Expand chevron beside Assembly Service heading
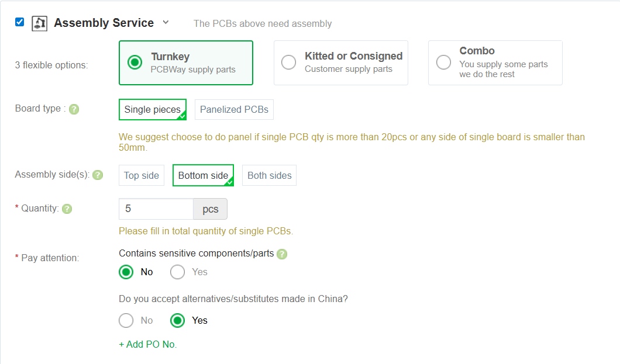This screenshot has width=620, height=364. 166,22
